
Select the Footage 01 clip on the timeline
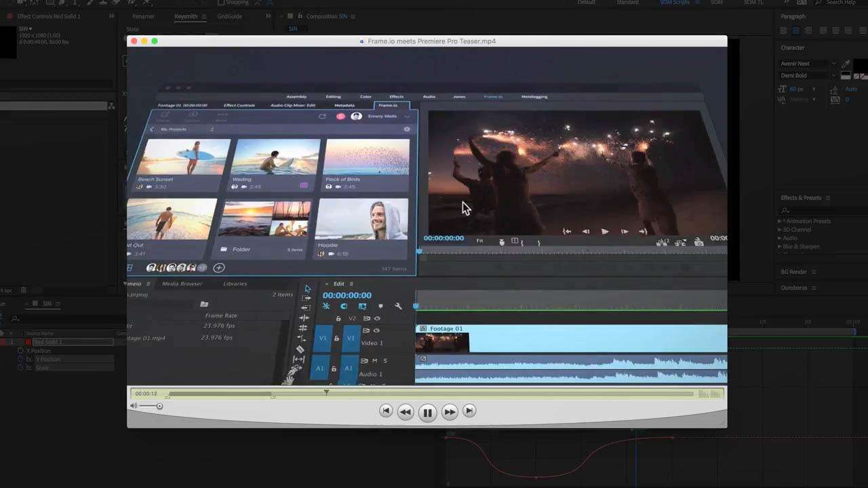571,338
